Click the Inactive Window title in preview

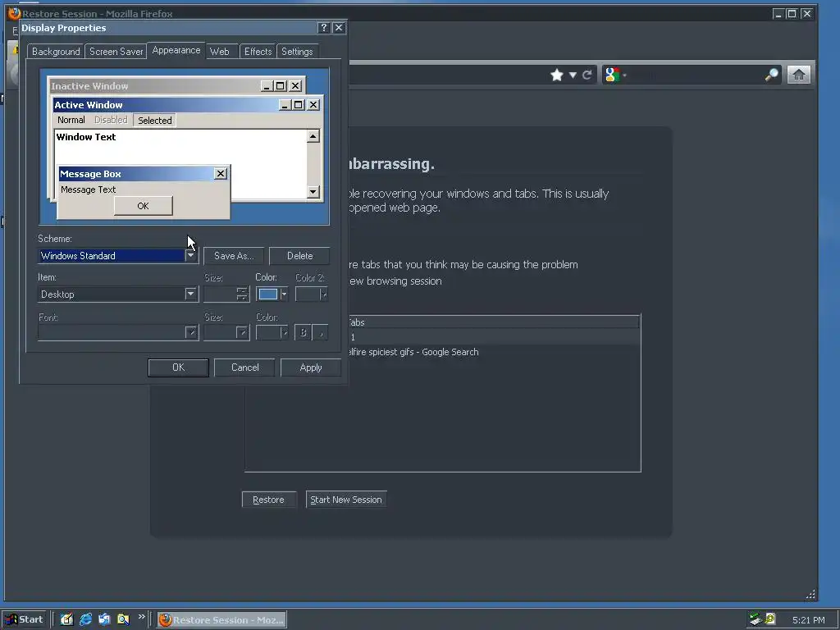89,86
